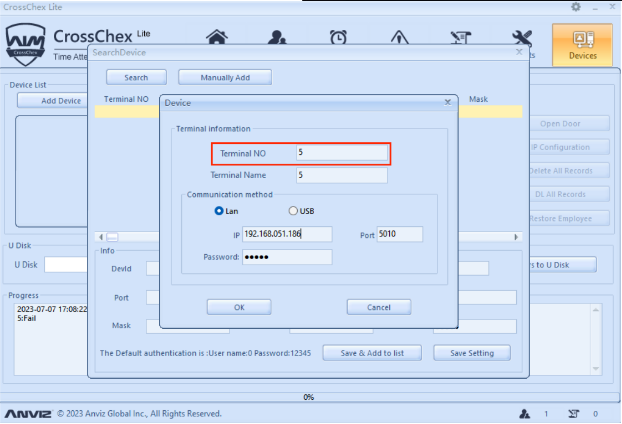Click the CrossChex shield logo
The width and height of the screenshot is (622, 424).
tap(25, 44)
